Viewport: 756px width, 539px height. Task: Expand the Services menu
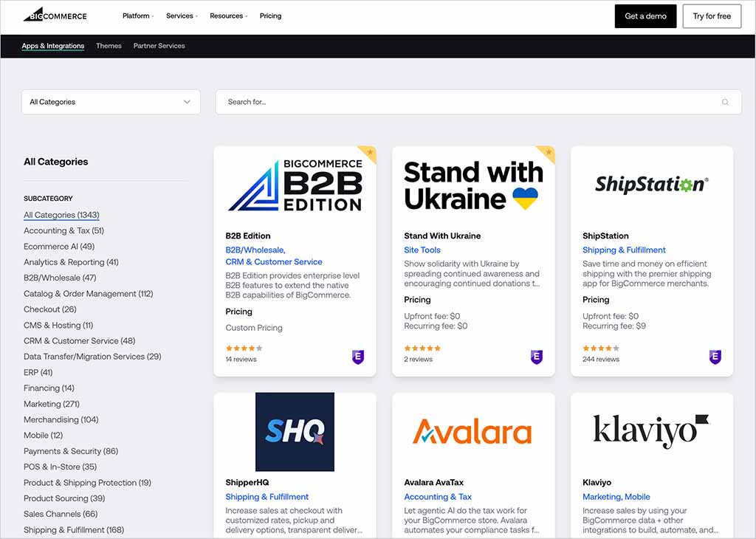coord(182,16)
